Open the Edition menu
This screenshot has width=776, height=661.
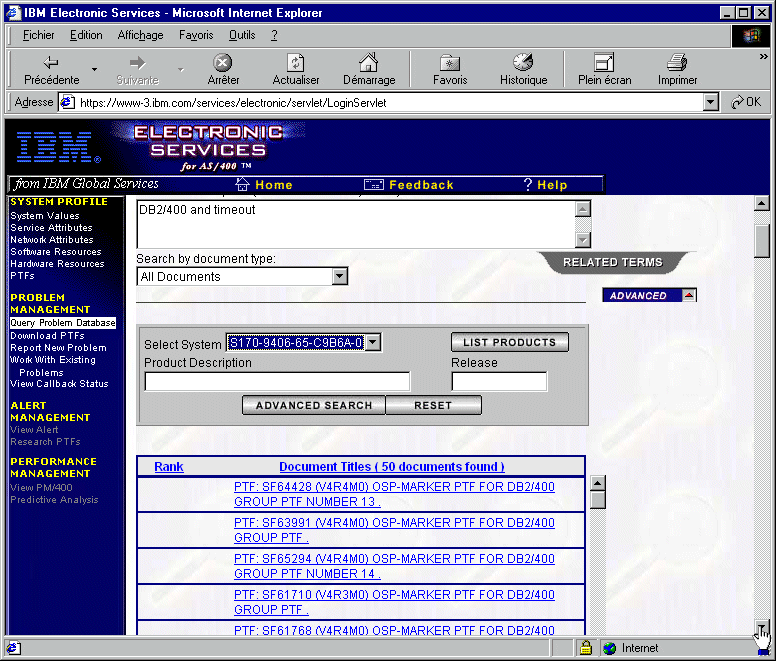(x=86, y=35)
